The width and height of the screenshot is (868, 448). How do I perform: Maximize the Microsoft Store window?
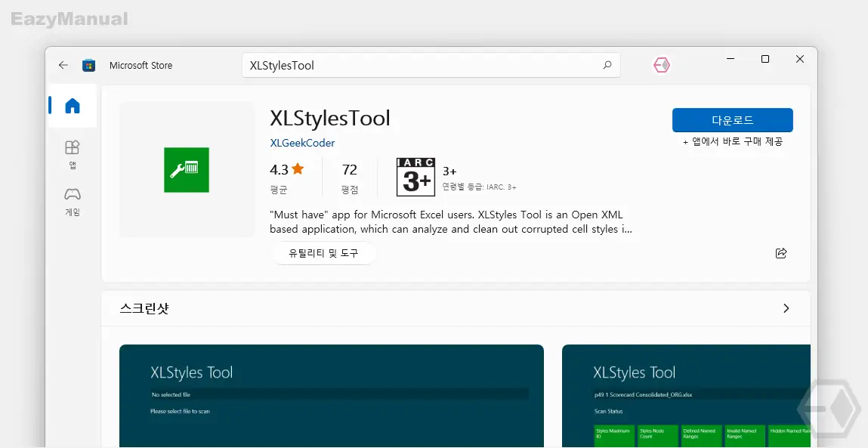pos(765,59)
